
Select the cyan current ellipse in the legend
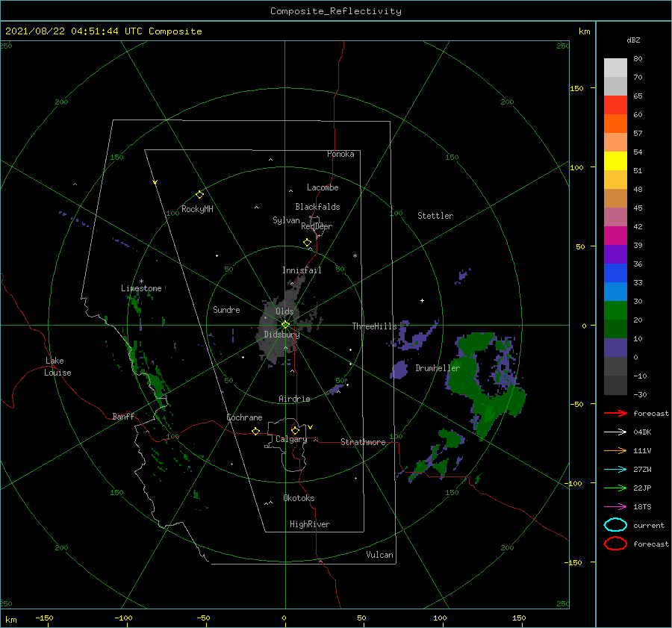point(615,525)
